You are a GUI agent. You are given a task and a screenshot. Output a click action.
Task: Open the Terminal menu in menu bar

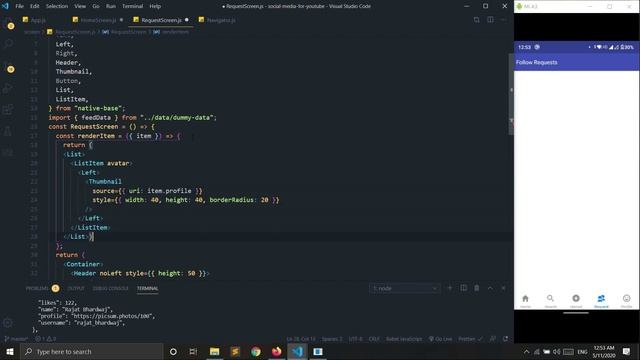click(133, 6)
